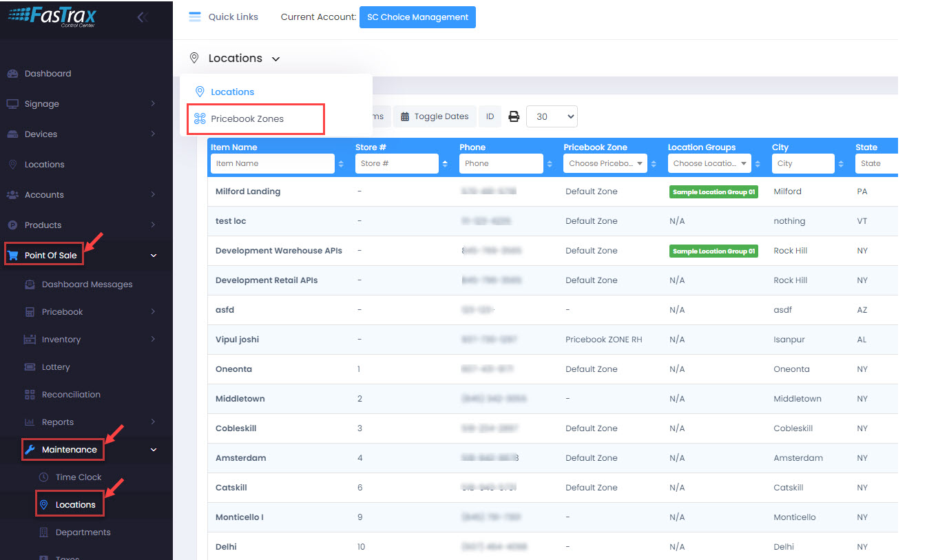Collapse sidebar with double chevron icon

pos(143,17)
